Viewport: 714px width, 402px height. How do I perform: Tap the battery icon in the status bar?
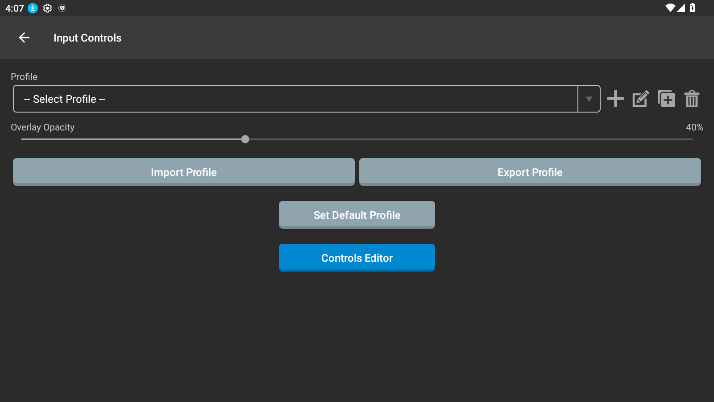[693, 8]
